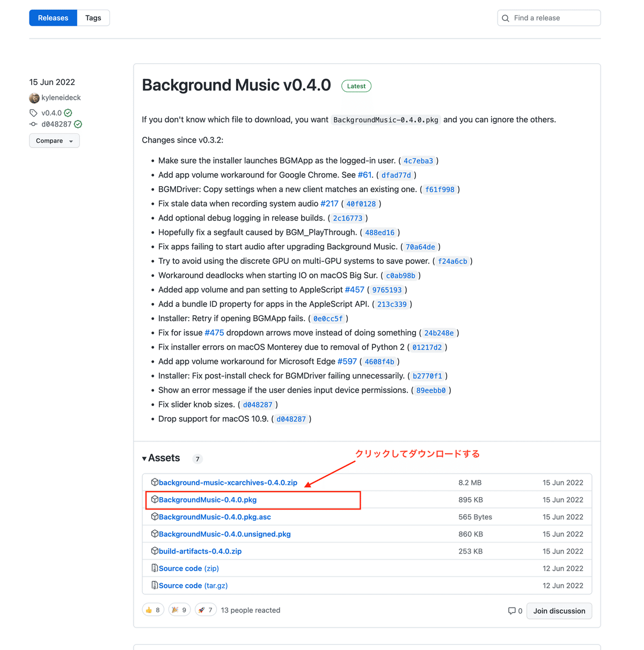Open commit 4608f4b
The width and height of the screenshot is (644, 650).
[x=379, y=362]
